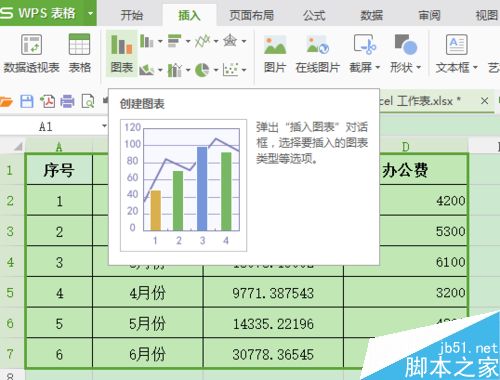Select column D header
The height and width of the screenshot is (380, 500).
click(x=405, y=147)
